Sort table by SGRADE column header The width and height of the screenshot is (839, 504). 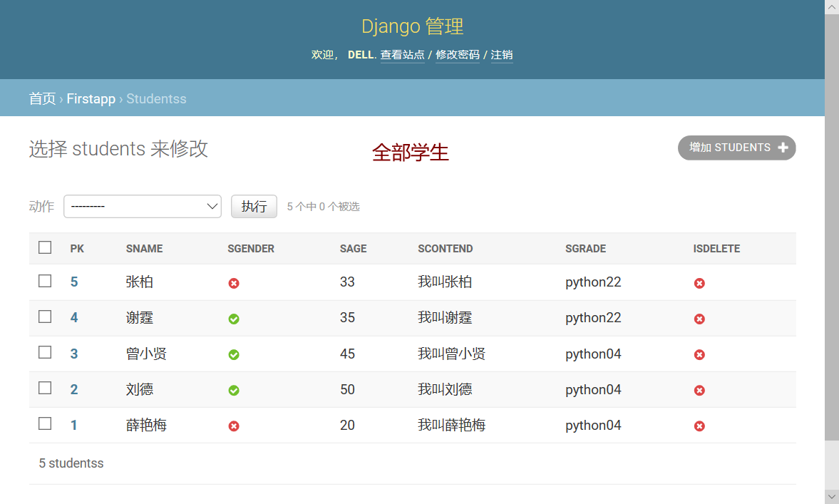point(586,249)
